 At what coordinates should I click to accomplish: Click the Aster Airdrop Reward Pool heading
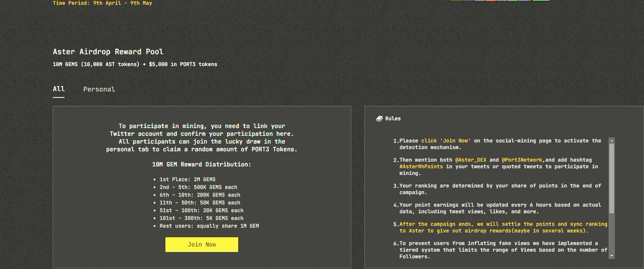pyautogui.click(x=108, y=52)
